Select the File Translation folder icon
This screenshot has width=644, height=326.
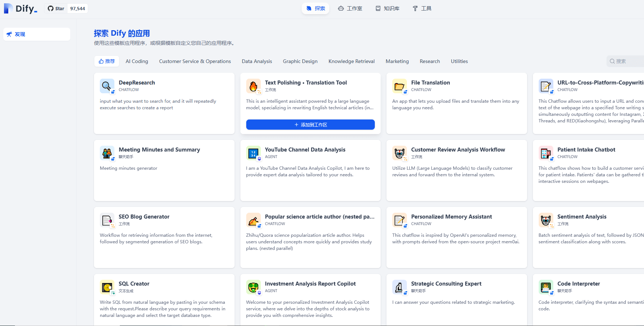coord(399,86)
